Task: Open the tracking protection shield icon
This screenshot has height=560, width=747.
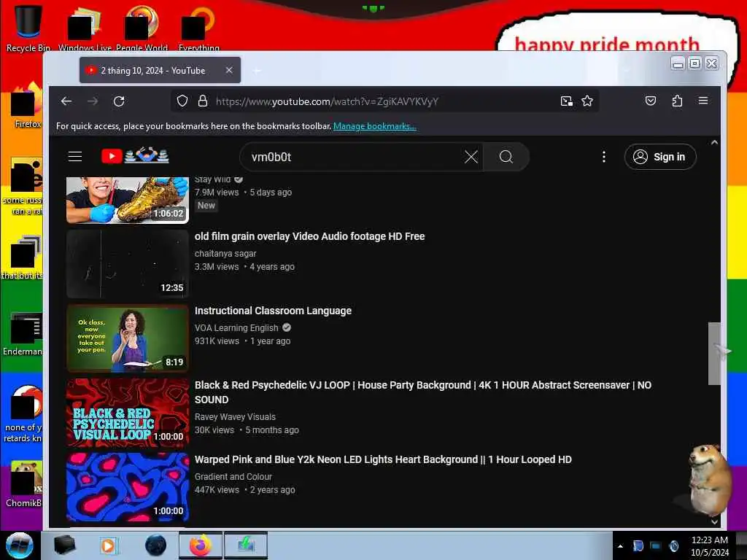Action: 182,101
